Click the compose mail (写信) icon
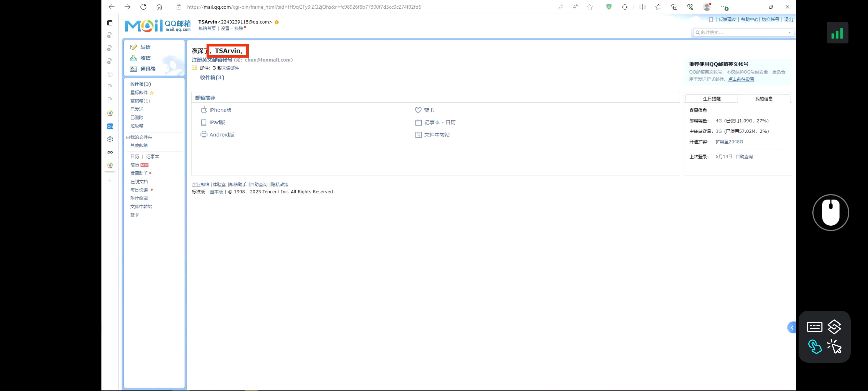 click(133, 47)
